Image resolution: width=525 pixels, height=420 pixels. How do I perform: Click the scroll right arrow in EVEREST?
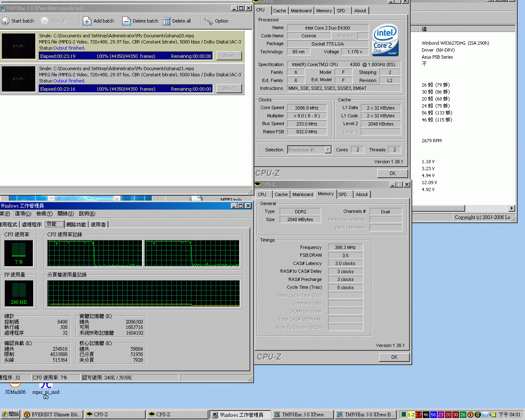511,208
